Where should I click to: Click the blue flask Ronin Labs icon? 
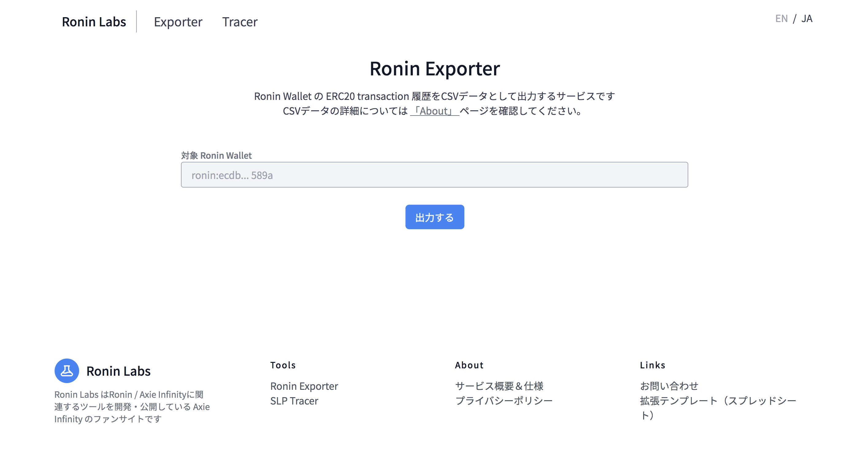(x=67, y=370)
